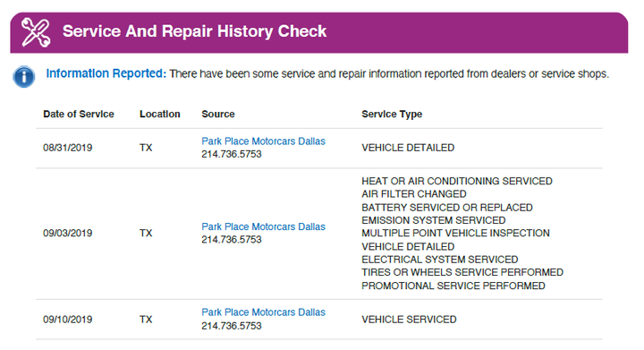Click the VEHICLE SERVICED entry
644x350 pixels.
pyautogui.click(x=409, y=320)
